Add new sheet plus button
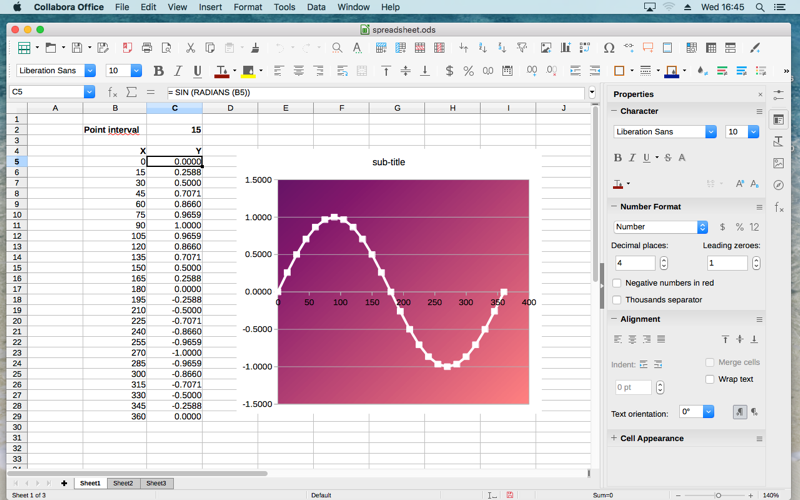 click(x=64, y=483)
